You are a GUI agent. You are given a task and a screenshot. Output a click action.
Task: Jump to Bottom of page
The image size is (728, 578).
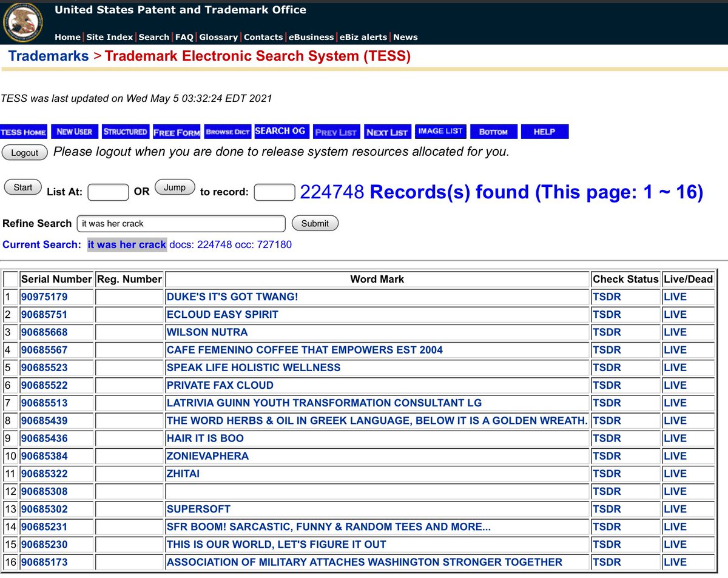click(x=493, y=132)
